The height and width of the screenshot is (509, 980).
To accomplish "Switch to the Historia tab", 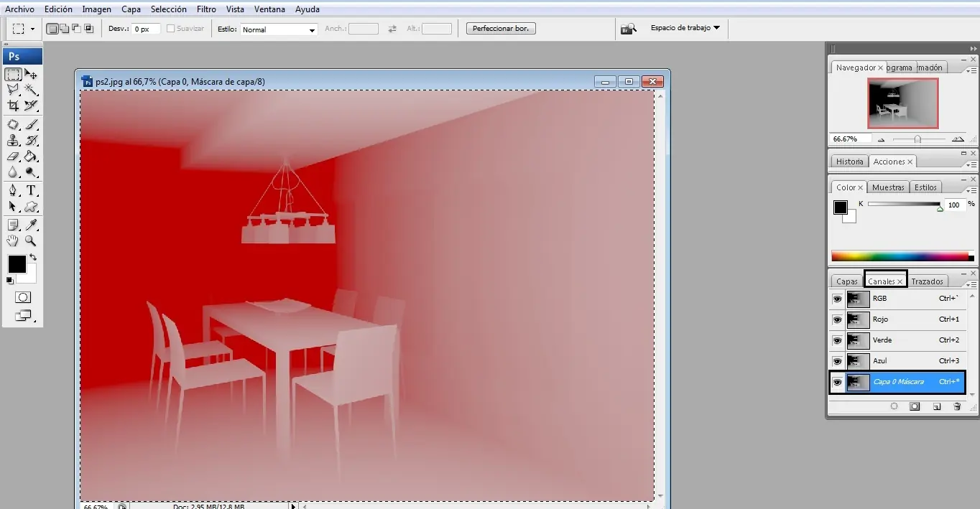I will [x=849, y=162].
